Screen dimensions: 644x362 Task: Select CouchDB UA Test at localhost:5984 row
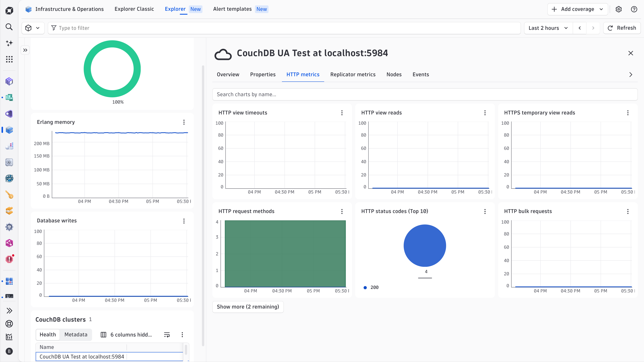110,357
